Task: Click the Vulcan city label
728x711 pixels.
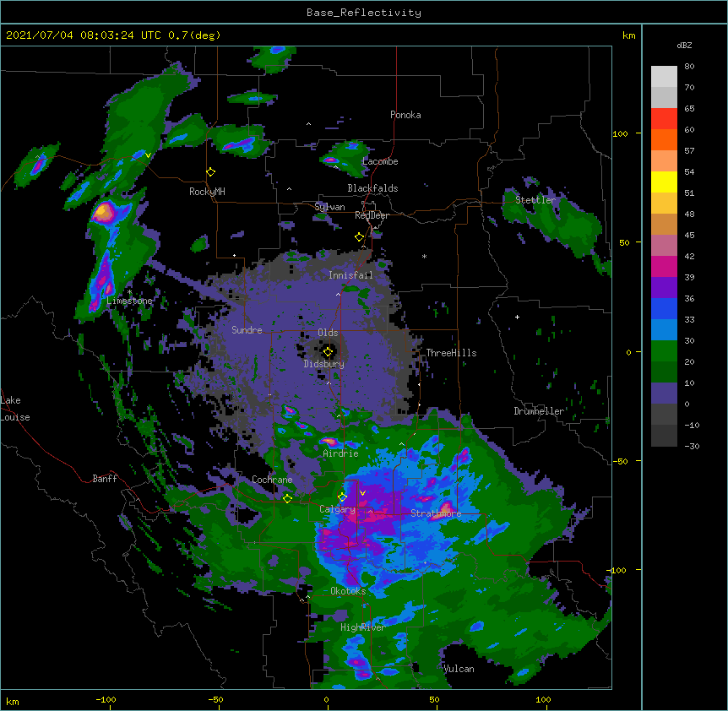Action: click(x=459, y=669)
